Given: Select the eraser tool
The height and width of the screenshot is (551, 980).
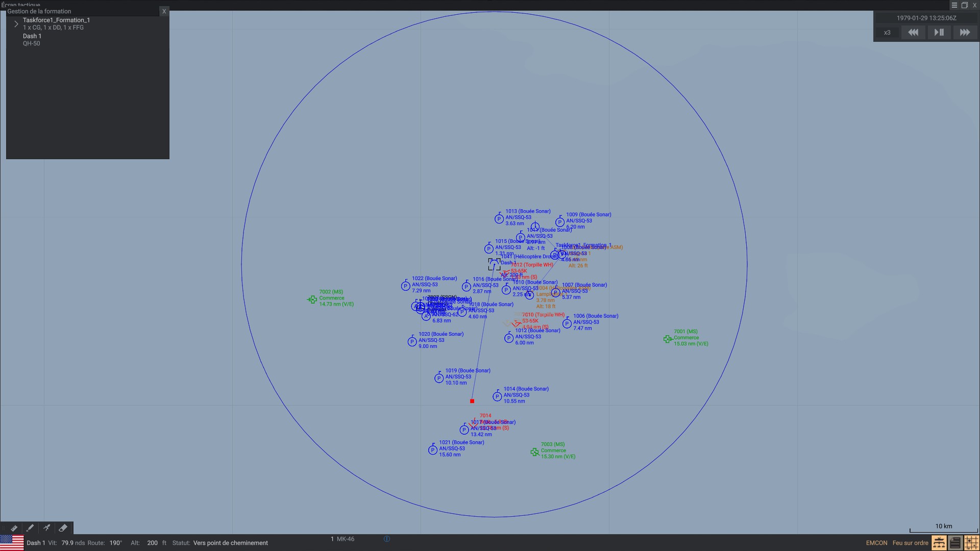Looking at the screenshot, I should (63, 528).
